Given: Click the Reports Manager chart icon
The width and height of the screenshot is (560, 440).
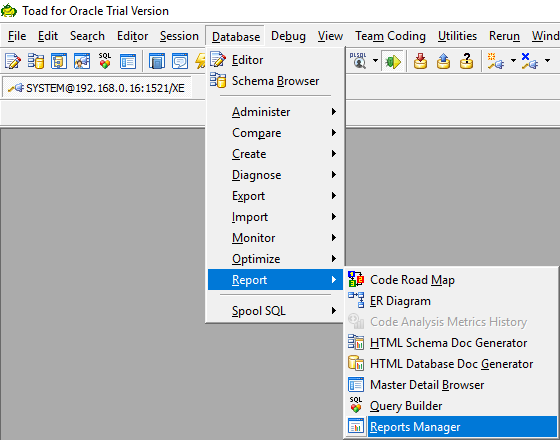Looking at the screenshot, I should [x=356, y=426].
